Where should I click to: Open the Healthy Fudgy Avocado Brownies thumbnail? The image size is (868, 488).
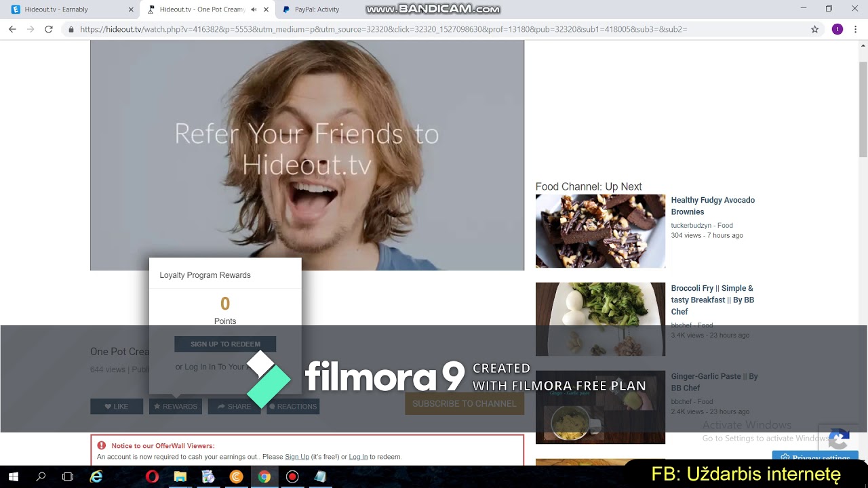click(600, 231)
